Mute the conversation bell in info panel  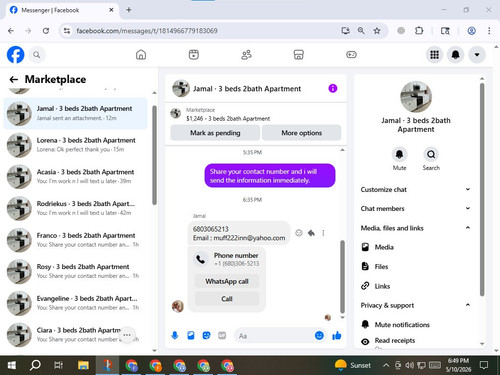coord(399,154)
